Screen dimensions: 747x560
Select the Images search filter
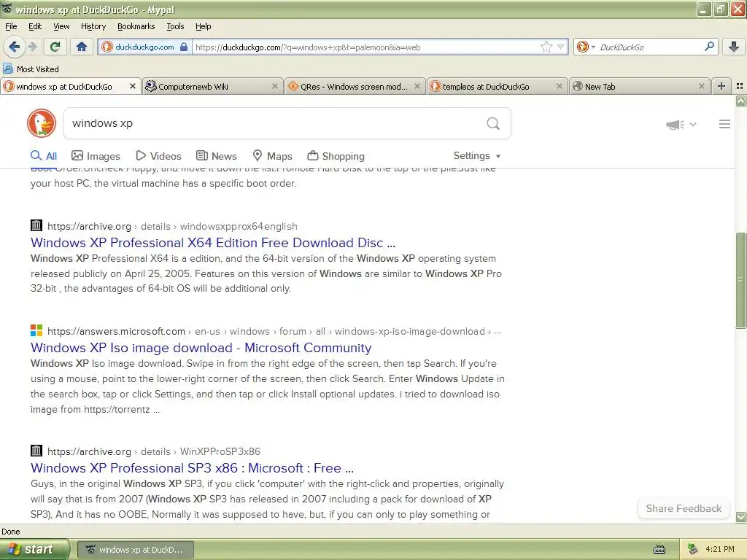coord(96,156)
